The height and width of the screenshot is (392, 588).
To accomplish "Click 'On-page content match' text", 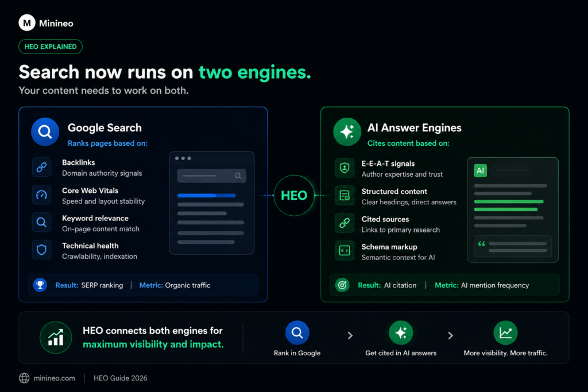I will pos(100,229).
